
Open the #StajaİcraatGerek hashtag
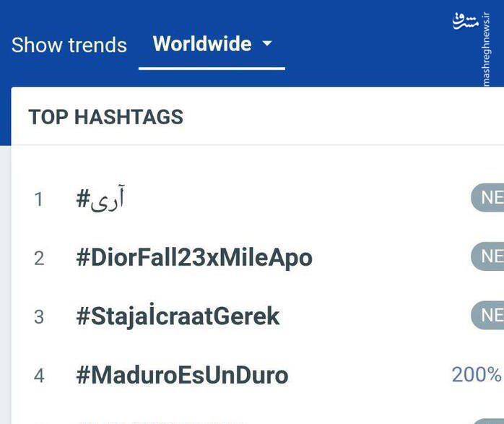pyautogui.click(x=178, y=316)
